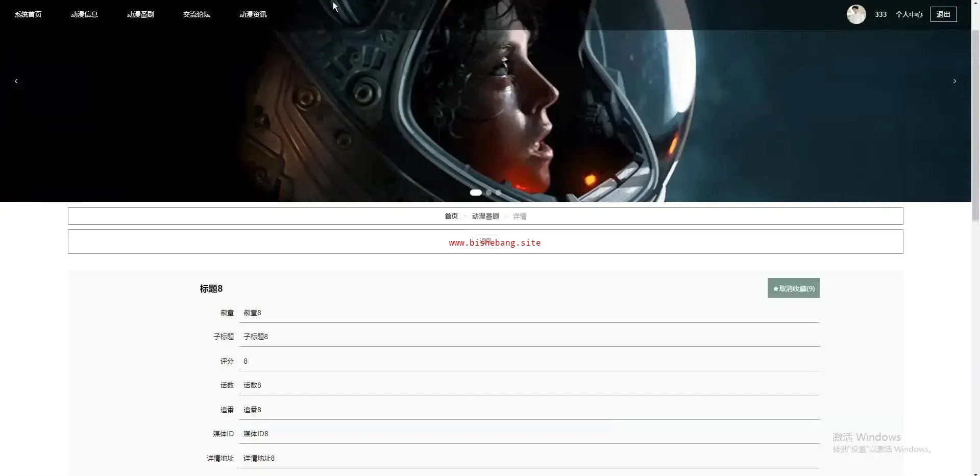Click the 详情地址8 value
The height and width of the screenshot is (476, 980).
[259, 458]
